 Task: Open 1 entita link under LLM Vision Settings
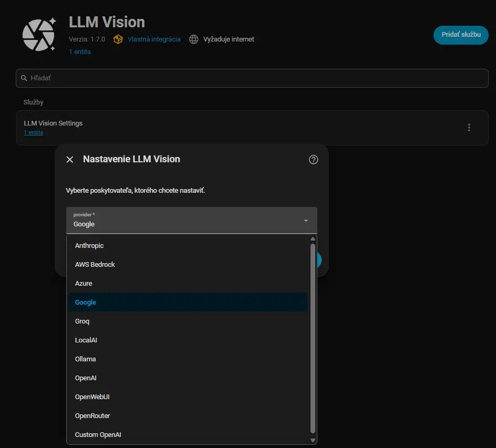(x=34, y=132)
